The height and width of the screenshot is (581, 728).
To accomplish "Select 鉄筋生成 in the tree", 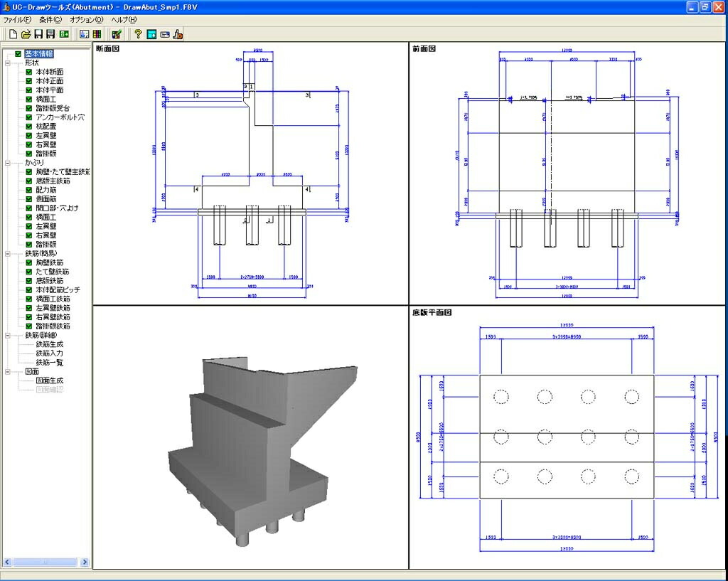I will pos(50,345).
